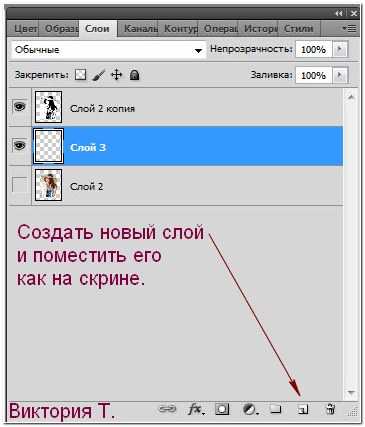
Task: Click the Заливка value field
Action: [x=313, y=75]
